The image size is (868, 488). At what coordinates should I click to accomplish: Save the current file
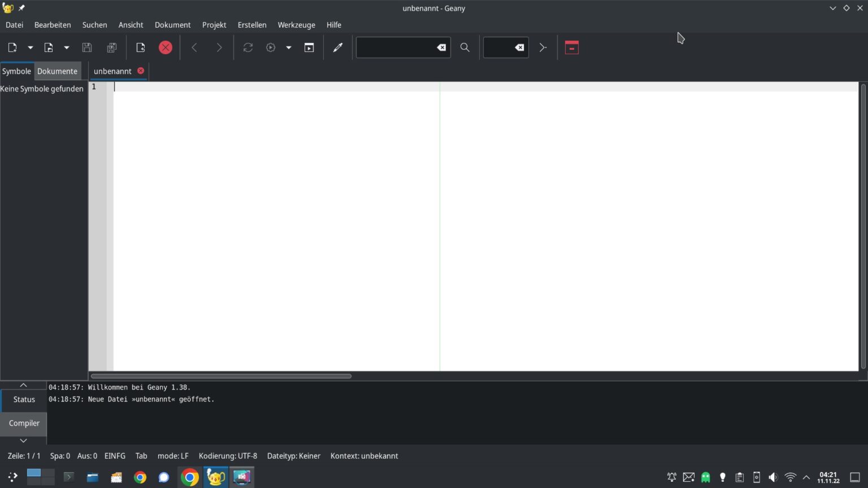(86, 47)
